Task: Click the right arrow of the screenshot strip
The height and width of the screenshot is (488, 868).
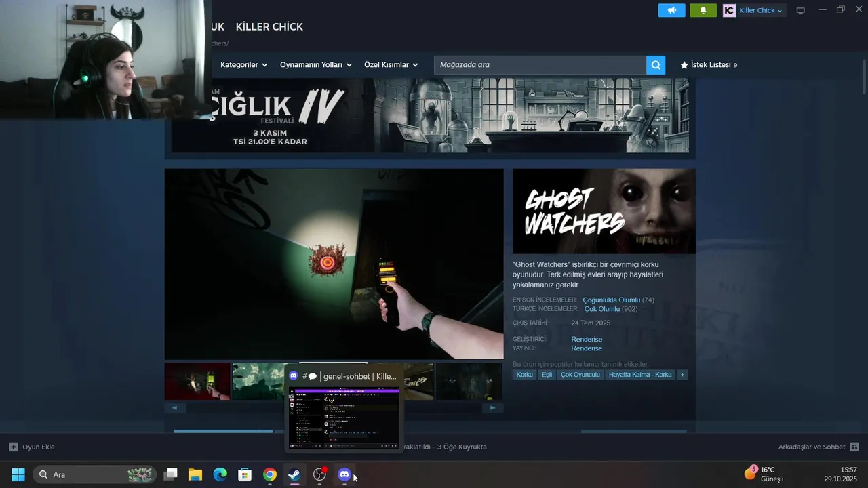Action: click(493, 408)
